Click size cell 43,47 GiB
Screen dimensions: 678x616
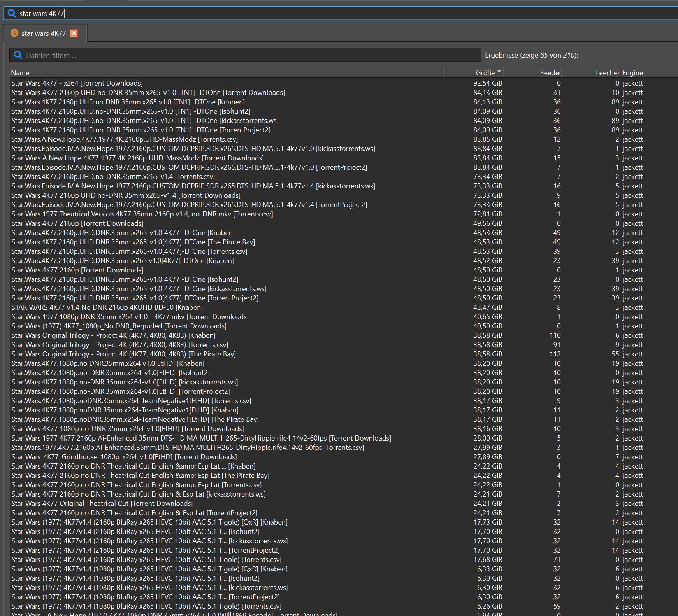pos(488,307)
